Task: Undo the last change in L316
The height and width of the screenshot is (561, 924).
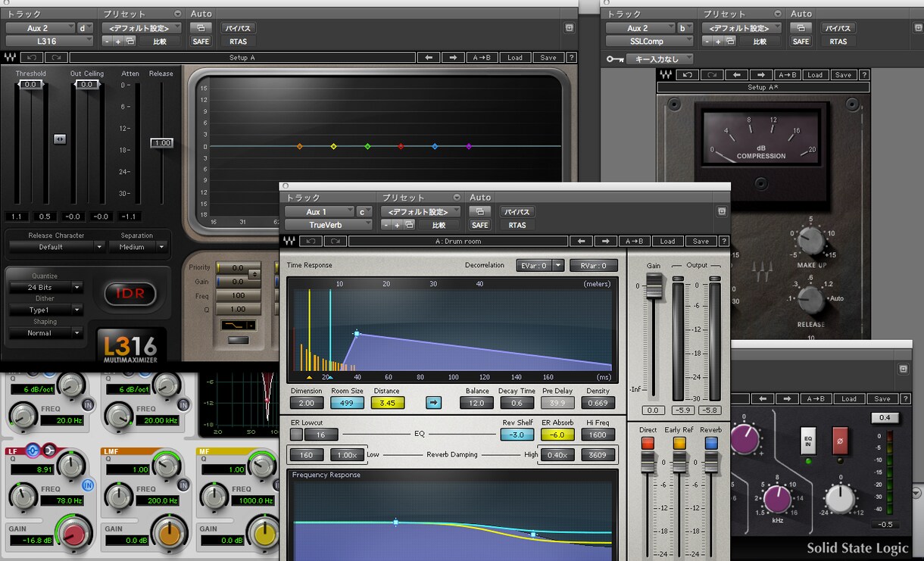Action: (32, 58)
